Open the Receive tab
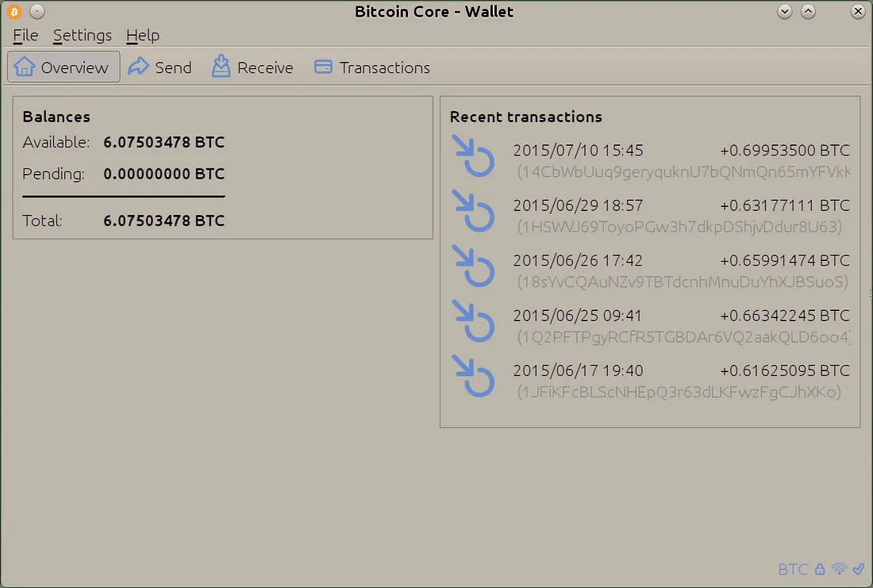 coord(252,67)
